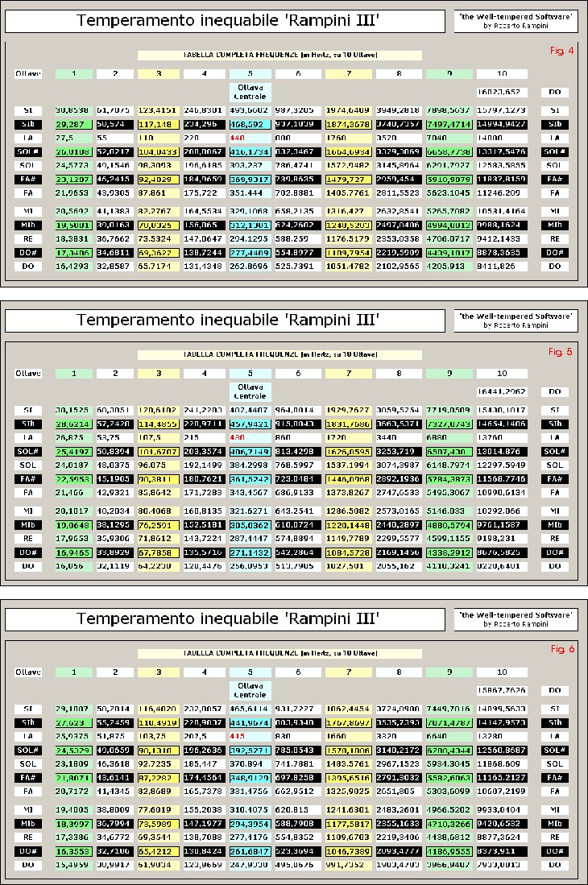Click the 96.075 cell in the SOL row
Viewport: 588px width, 885px height.
click(x=159, y=465)
